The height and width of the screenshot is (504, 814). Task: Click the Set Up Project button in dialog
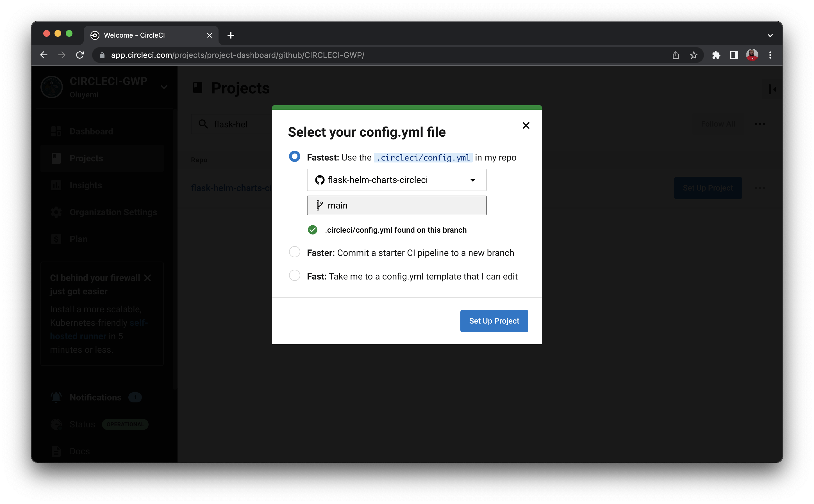[x=494, y=321]
